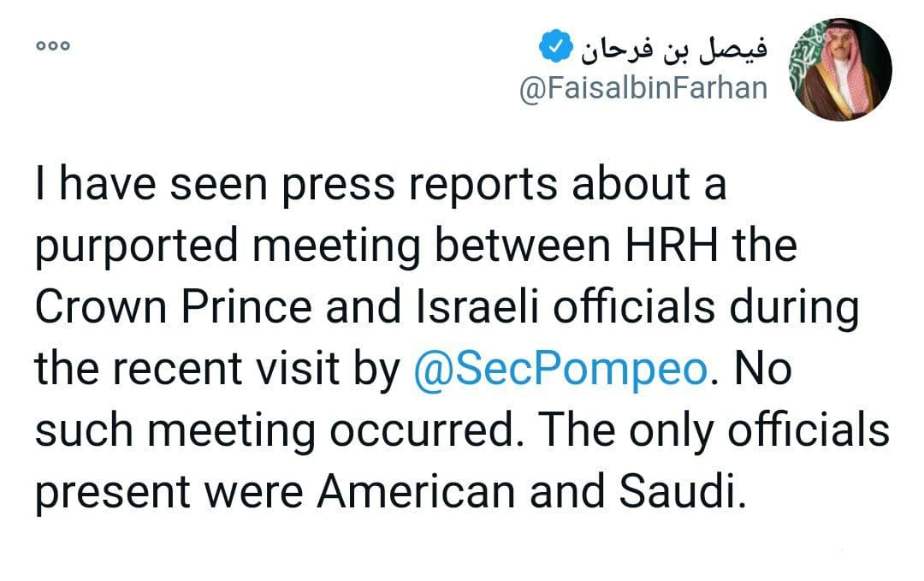Click the word "American" in the last line
The width and height of the screenshot is (924, 581).
point(416,491)
